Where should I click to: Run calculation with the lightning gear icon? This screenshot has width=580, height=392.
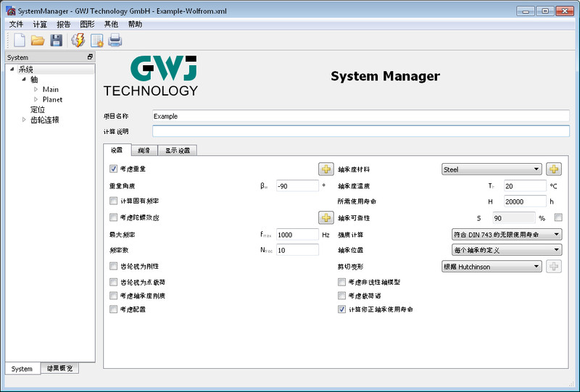pos(78,41)
